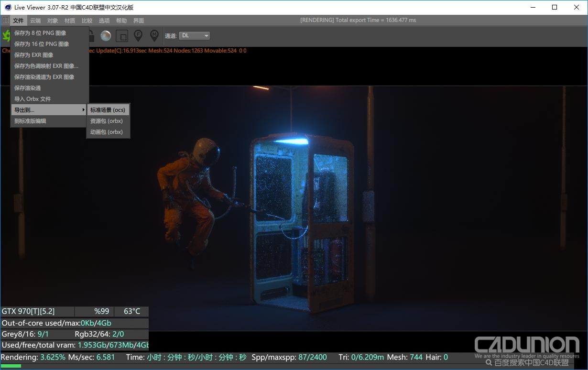The height and width of the screenshot is (370, 588).
Task: Click the [RENDERING] Total export Time text
Action: (x=358, y=20)
